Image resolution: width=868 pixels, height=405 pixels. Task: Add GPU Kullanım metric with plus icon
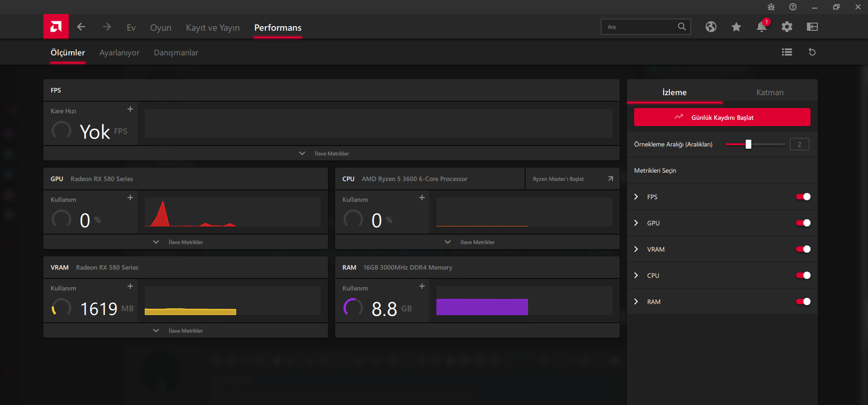(130, 198)
